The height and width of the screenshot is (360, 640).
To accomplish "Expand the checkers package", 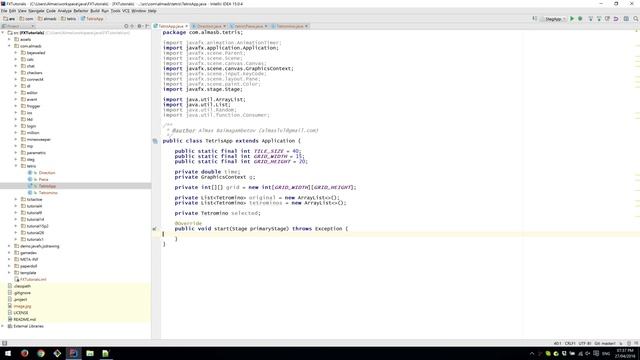I will coord(16,73).
